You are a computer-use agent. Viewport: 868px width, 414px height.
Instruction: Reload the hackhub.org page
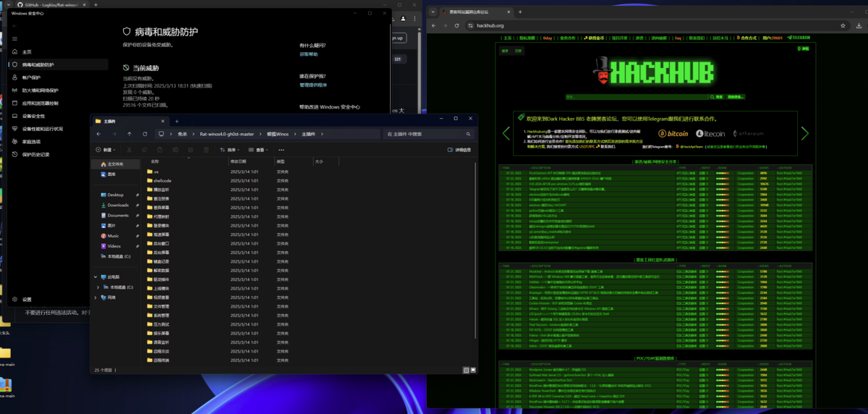(x=456, y=25)
